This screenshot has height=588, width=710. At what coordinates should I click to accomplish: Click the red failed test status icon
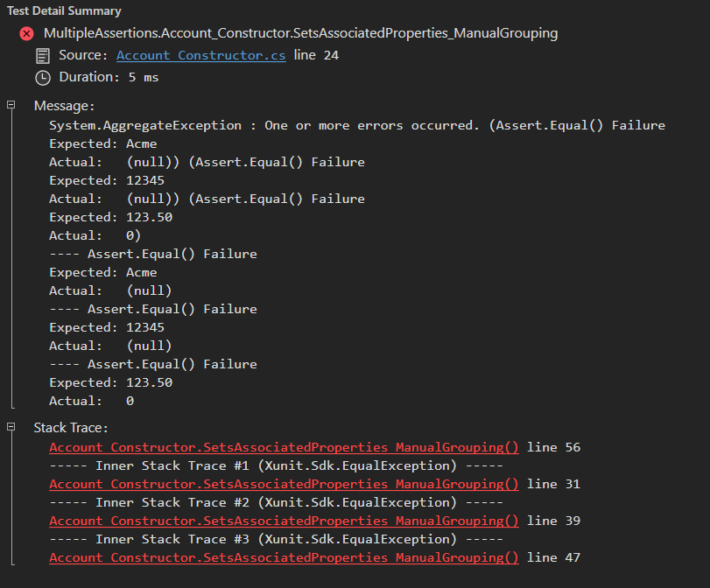pos(27,33)
